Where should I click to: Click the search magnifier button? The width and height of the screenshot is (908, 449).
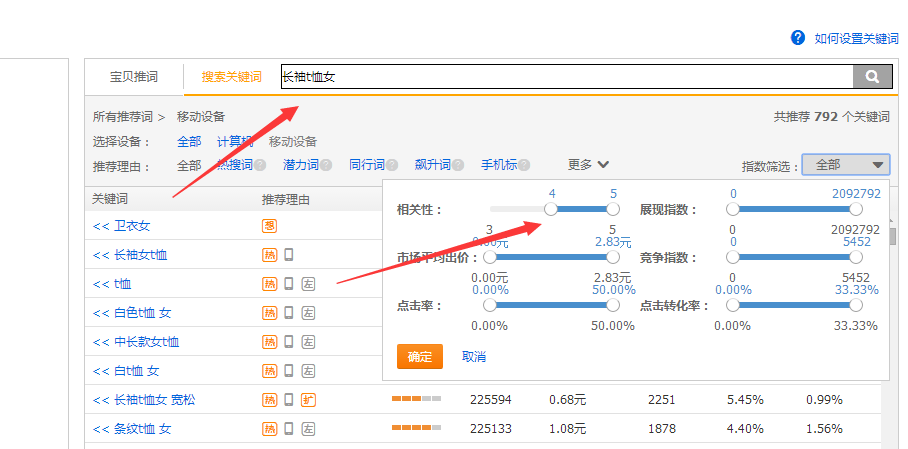click(871, 76)
